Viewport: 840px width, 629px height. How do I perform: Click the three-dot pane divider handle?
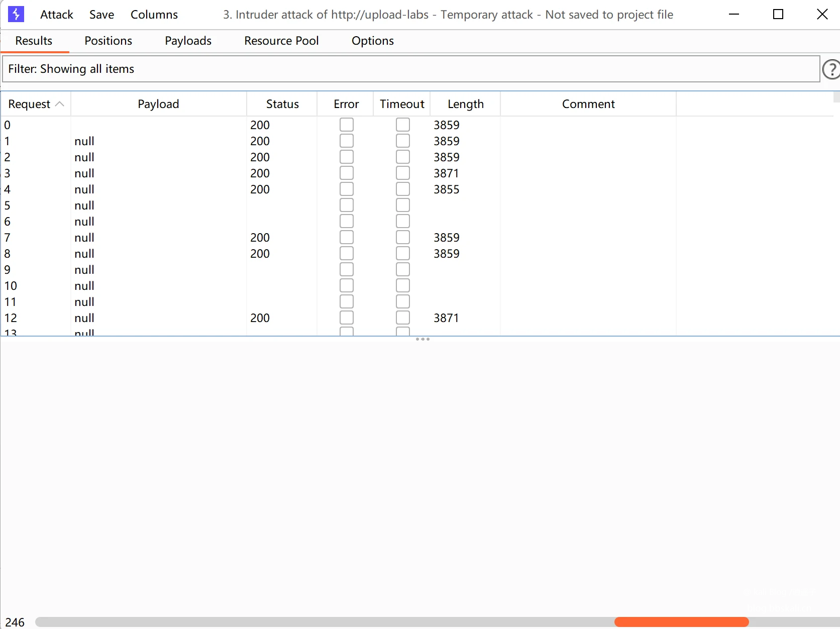[x=423, y=339]
